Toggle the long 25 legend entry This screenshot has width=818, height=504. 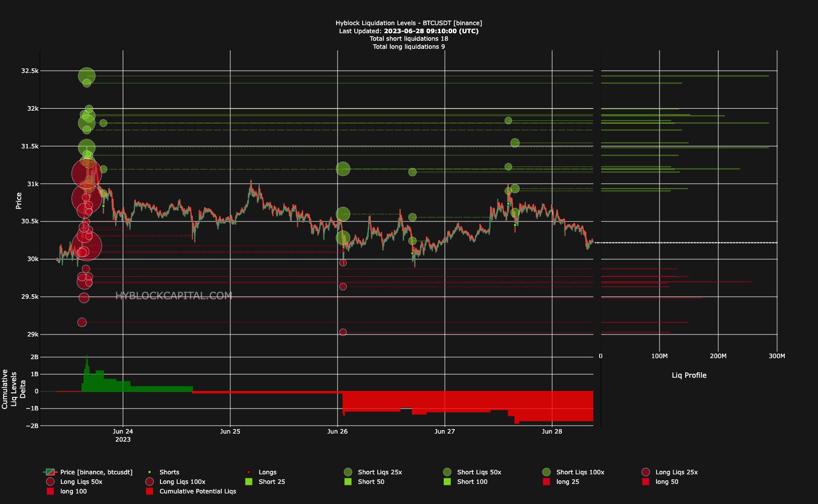point(561,482)
